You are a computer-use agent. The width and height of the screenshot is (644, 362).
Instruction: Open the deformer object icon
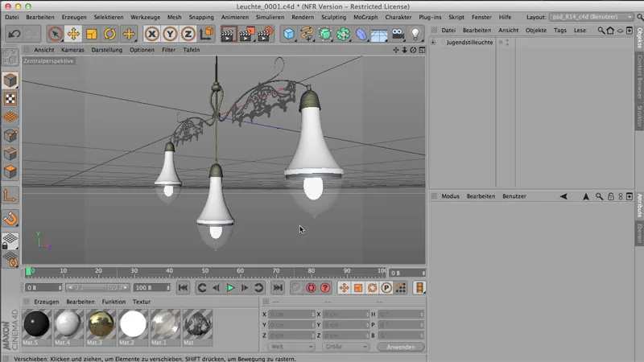click(361, 34)
